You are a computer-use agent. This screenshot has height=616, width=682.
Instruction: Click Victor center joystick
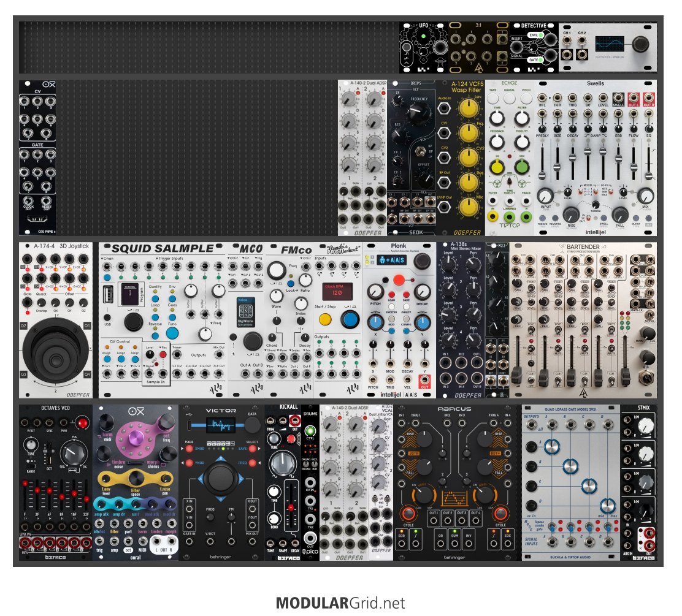click(x=220, y=478)
